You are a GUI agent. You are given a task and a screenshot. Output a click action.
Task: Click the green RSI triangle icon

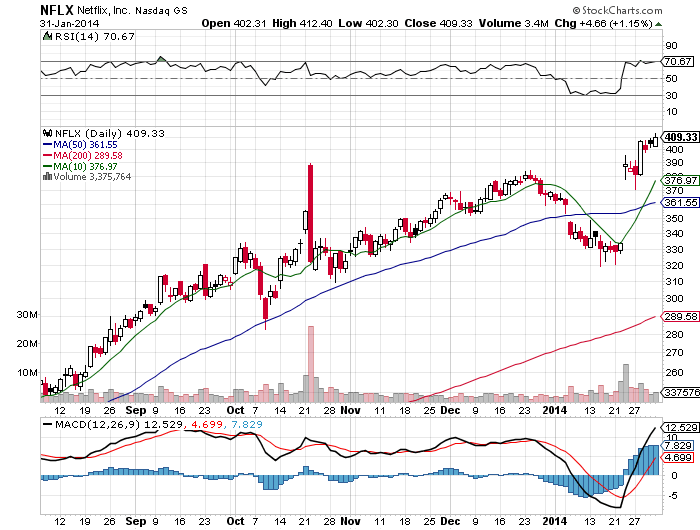coord(47,36)
